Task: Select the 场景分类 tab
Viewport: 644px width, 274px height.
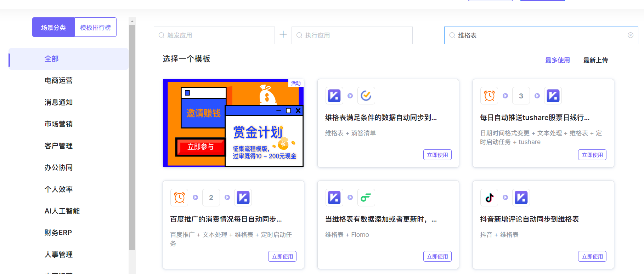Action: (x=53, y=27)
